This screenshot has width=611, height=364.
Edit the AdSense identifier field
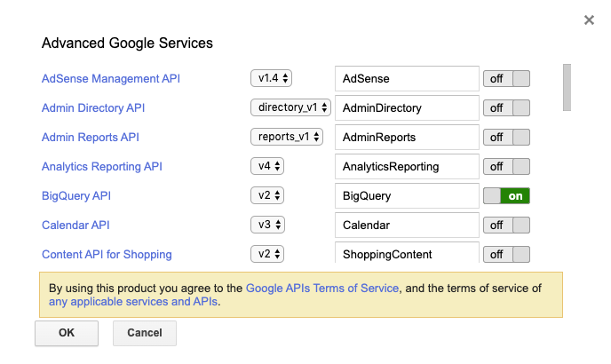point(407,78)
